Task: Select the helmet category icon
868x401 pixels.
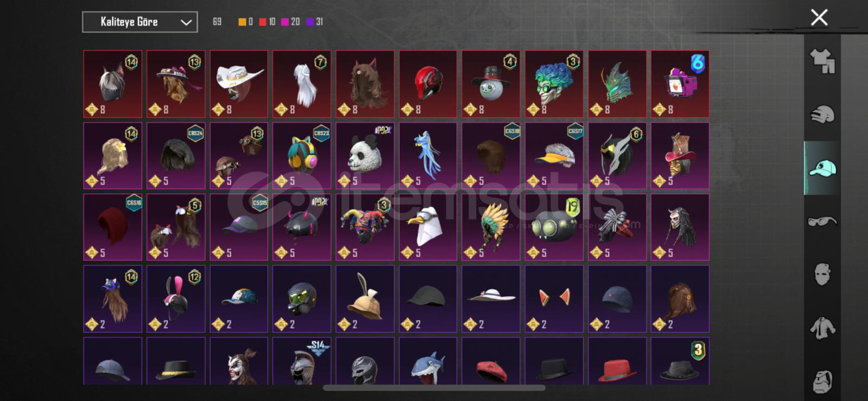Action: pyautogui.click(x=822, y=114)
